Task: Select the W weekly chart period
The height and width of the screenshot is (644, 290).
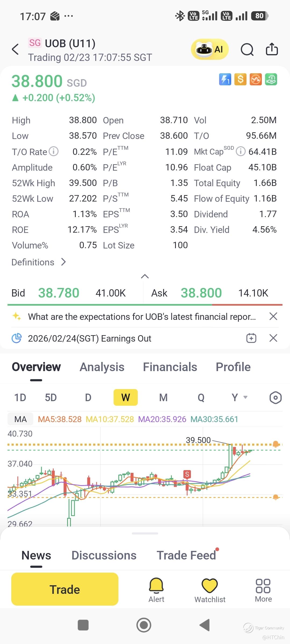Action: click(x=126, y=397)
